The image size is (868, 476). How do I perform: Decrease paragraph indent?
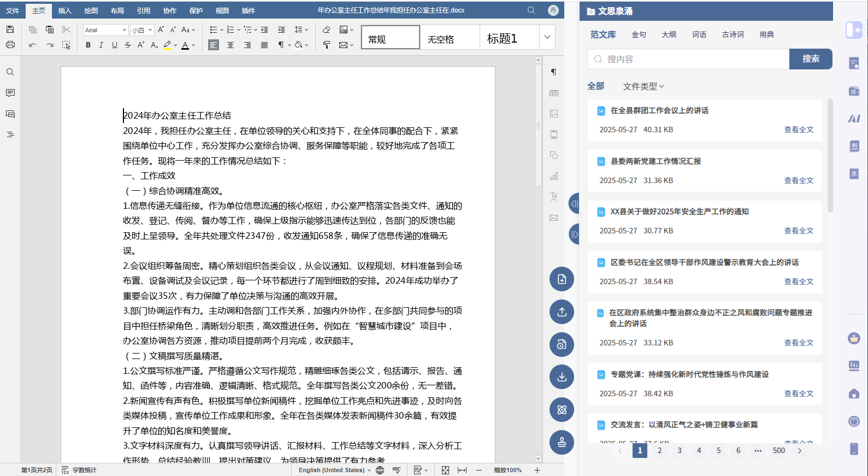[x=264, y=30]
